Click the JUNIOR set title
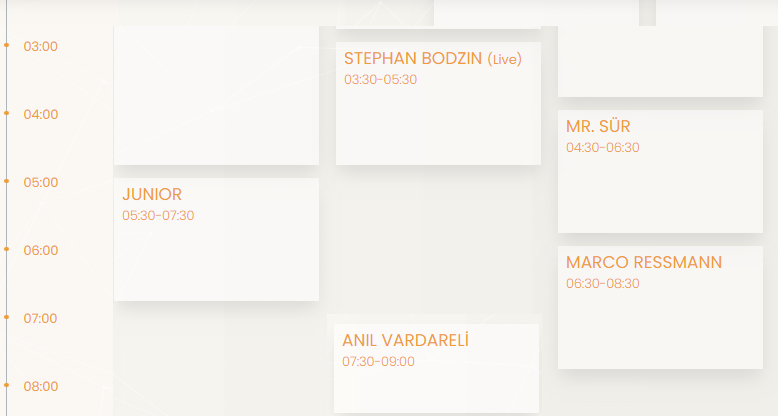The width and height of the screenshot is (778, 416). pyautogui.click(x=152, y=194)
